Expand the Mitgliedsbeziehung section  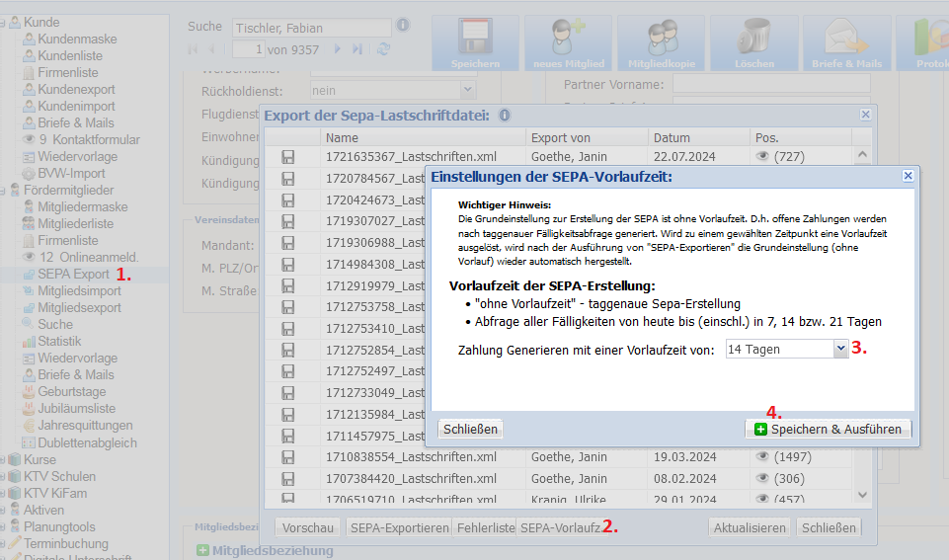[202, 550]
